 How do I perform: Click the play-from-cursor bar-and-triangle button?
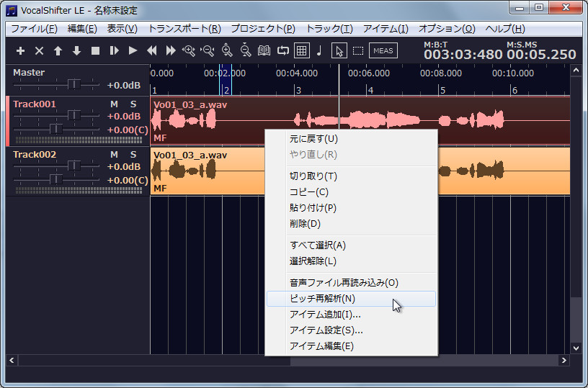coord(114,50)
